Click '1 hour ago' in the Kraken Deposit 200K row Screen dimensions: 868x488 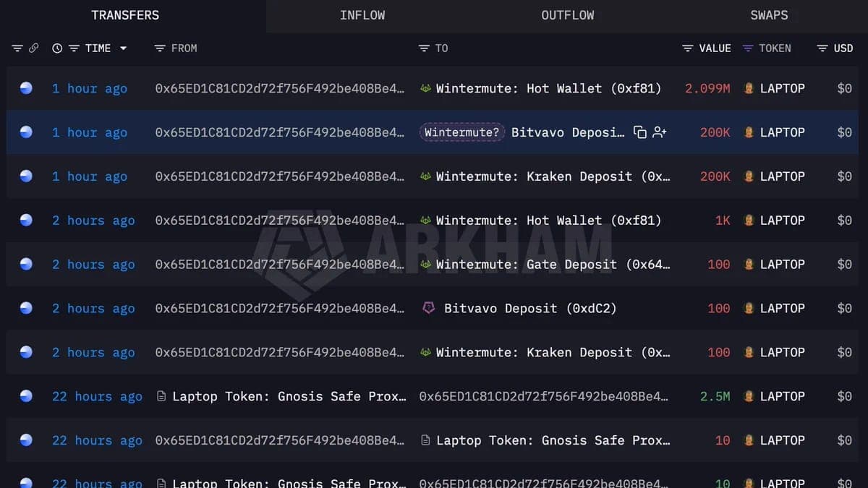click(89, 176)
